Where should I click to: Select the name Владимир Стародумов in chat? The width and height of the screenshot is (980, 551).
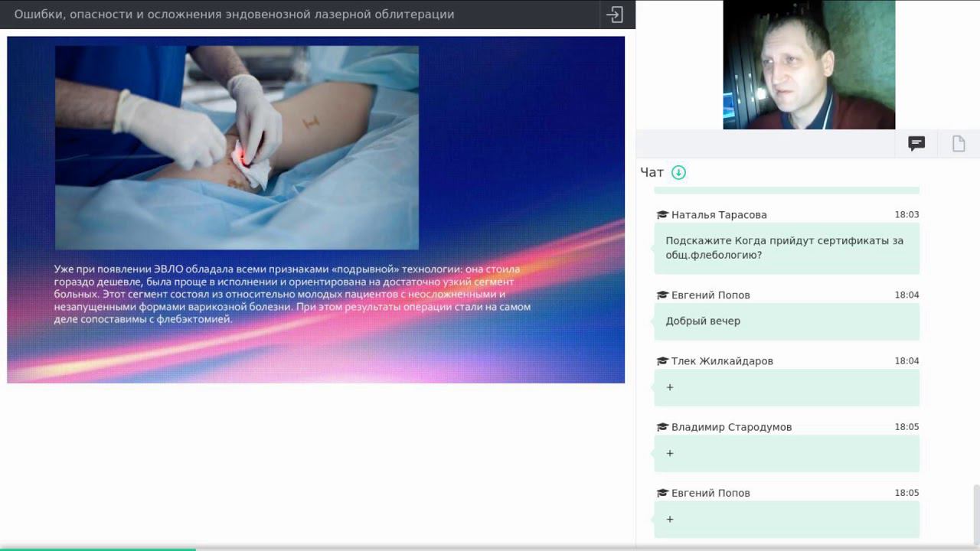[731, 427]
